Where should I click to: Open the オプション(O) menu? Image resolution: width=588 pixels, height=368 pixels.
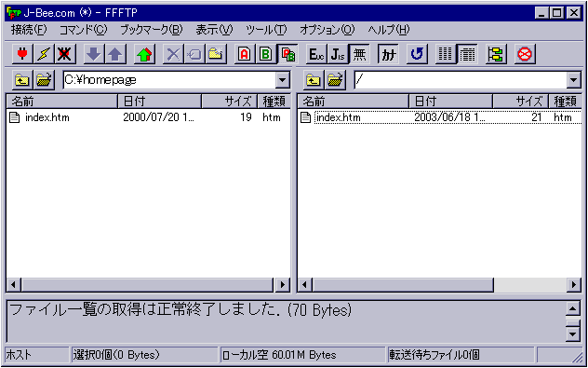327,30
